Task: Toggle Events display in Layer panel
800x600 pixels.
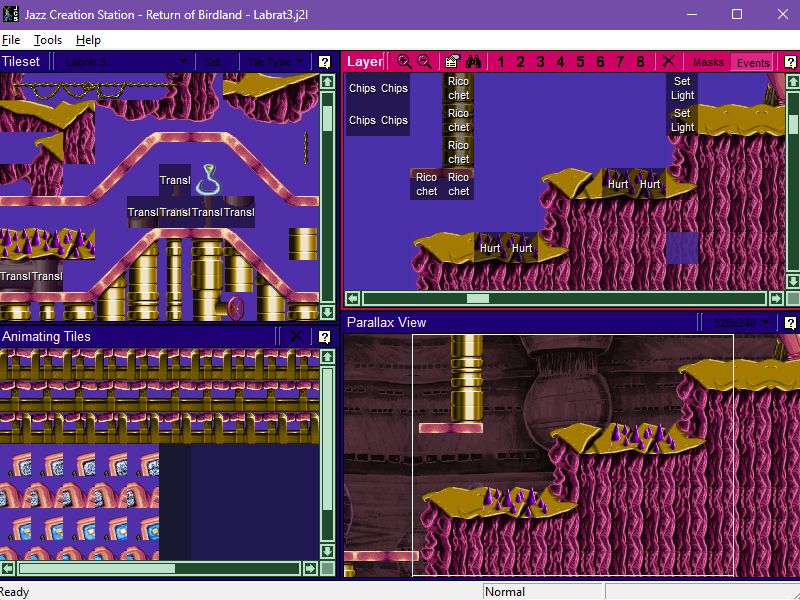Action: click(x=753, y=62)
